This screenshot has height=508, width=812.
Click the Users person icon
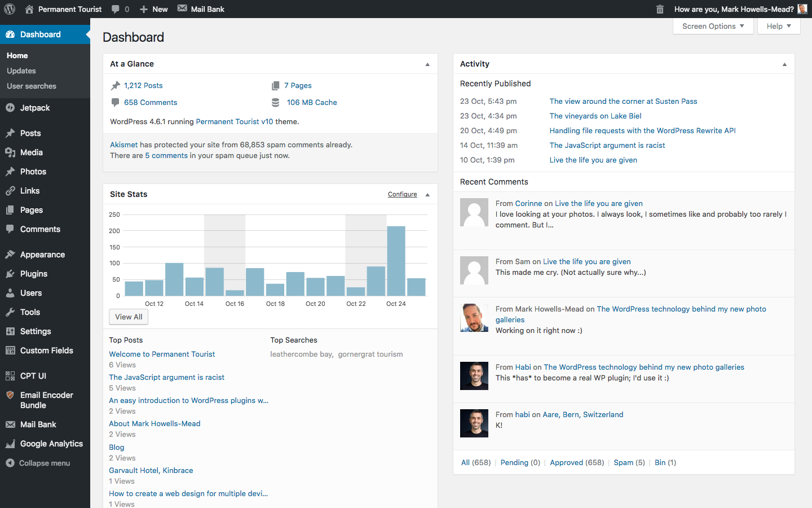pos(10,293)
